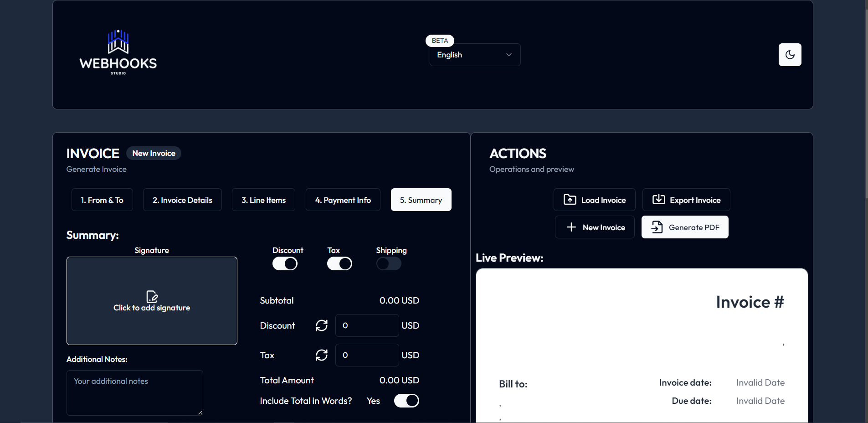Click the Tax amount input field
This screenshot has height=423, width=868.
[367, 355]
